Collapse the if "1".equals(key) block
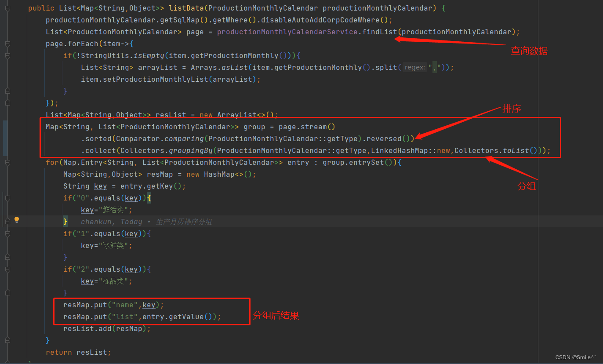Image resolution: width=603 pixels, height=364 pixels. (7, 234)
